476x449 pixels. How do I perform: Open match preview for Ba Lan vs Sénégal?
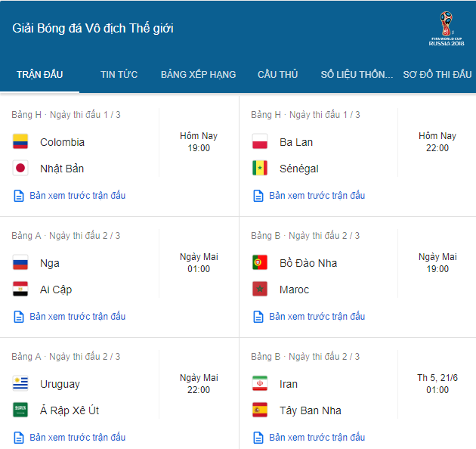317,196
